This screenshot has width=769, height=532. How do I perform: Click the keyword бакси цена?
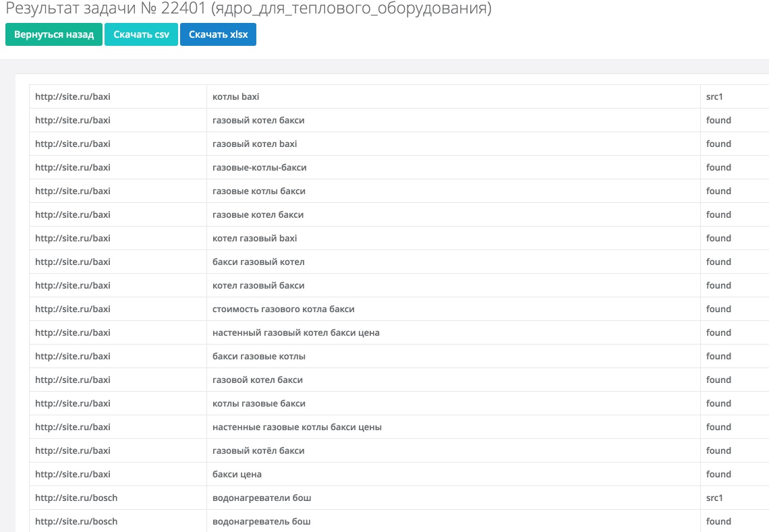tap(237, 474)
